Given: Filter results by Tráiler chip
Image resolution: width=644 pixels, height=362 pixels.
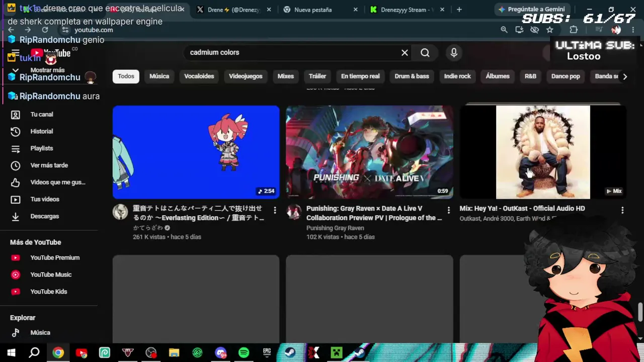Looking at the screenshot, I should (317, 76).
